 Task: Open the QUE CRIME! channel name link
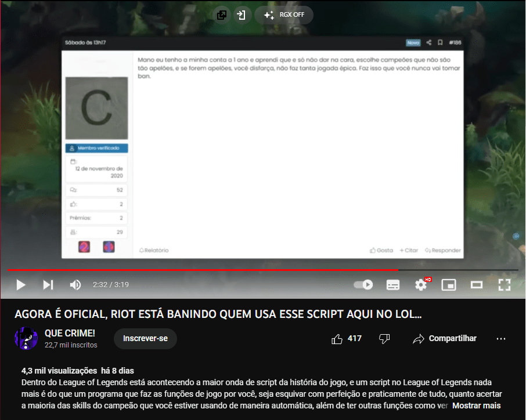(x=70, y=333)
